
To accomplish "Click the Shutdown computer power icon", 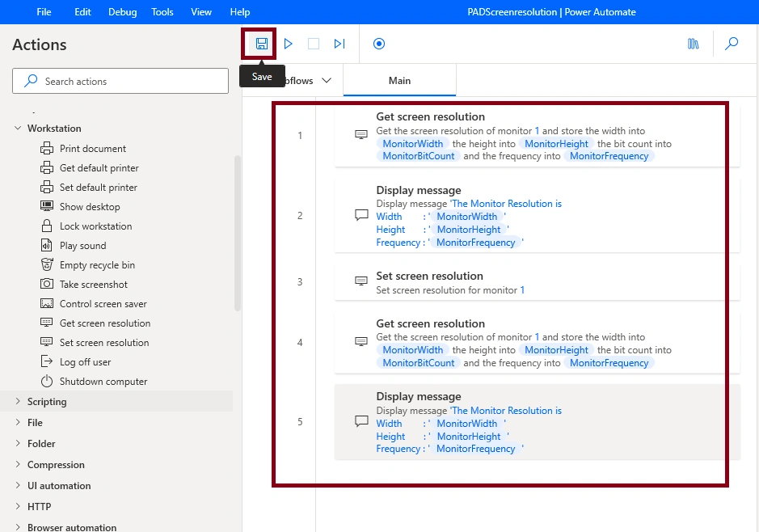I will click(46, 381).
